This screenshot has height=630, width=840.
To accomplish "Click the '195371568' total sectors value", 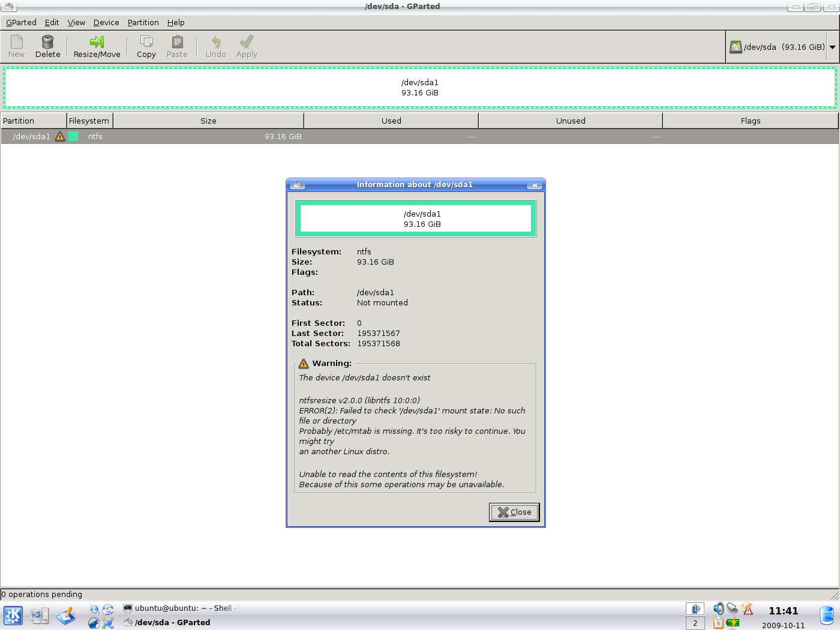I will [x=379, y=343].
